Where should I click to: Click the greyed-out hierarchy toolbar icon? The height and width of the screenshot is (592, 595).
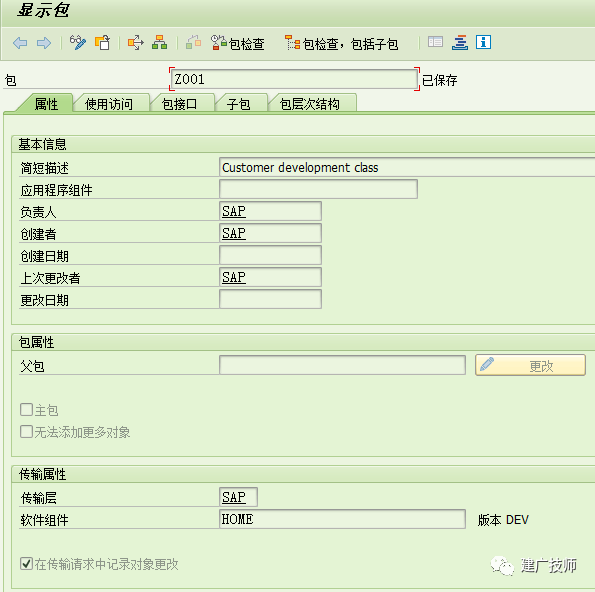[x=194, y=43]
